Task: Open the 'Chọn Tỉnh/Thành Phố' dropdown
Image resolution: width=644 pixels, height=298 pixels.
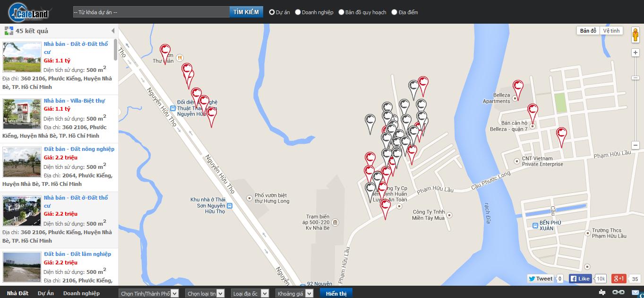Action: (x=149, y=294)
